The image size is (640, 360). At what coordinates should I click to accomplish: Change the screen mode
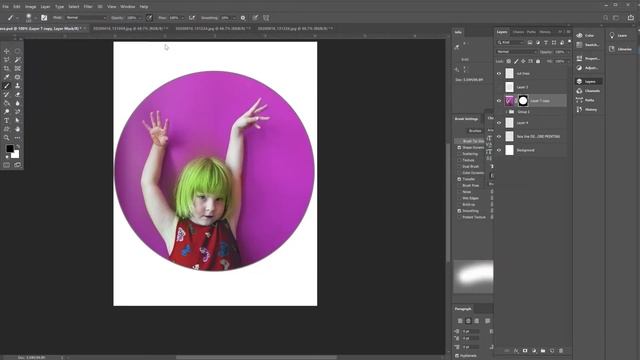pyautogui.click(x=18, y=165)
